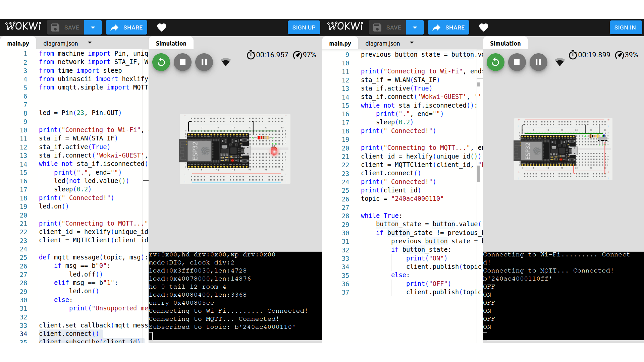Stop the left simulation
644x362 pixels.
pos(182,62)
